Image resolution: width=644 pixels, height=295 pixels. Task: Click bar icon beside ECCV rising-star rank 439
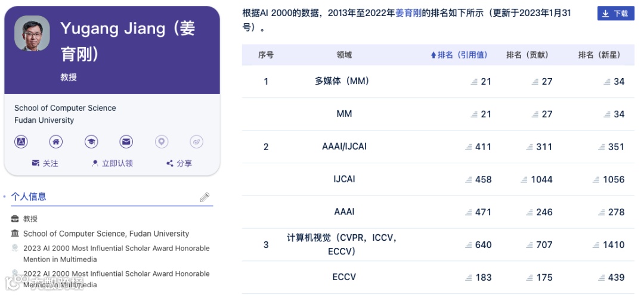click(602, 278)
